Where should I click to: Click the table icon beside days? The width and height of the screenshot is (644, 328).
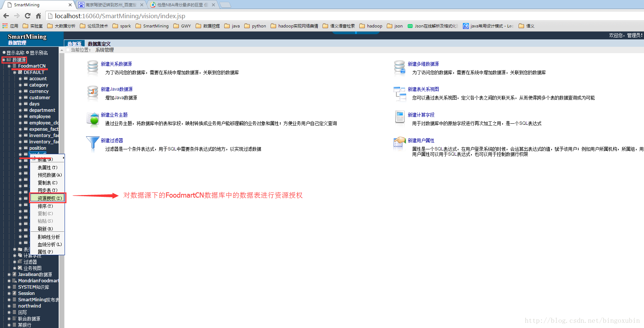(x=26, y=104)
